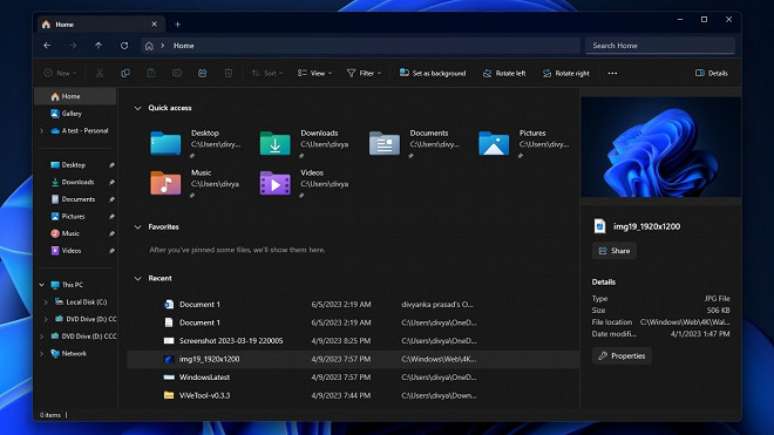The image size is (774, 435).
Task: Open Documents folder in Quick access
Action: click(x=415, y=143)
